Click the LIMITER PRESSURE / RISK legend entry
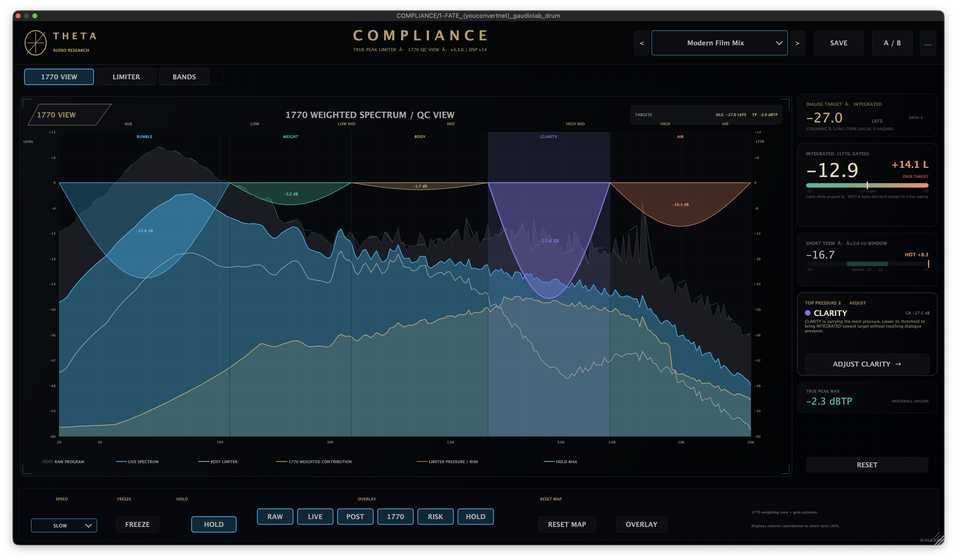This screenshot has width=957, height=560. click(x=447, y=461)
